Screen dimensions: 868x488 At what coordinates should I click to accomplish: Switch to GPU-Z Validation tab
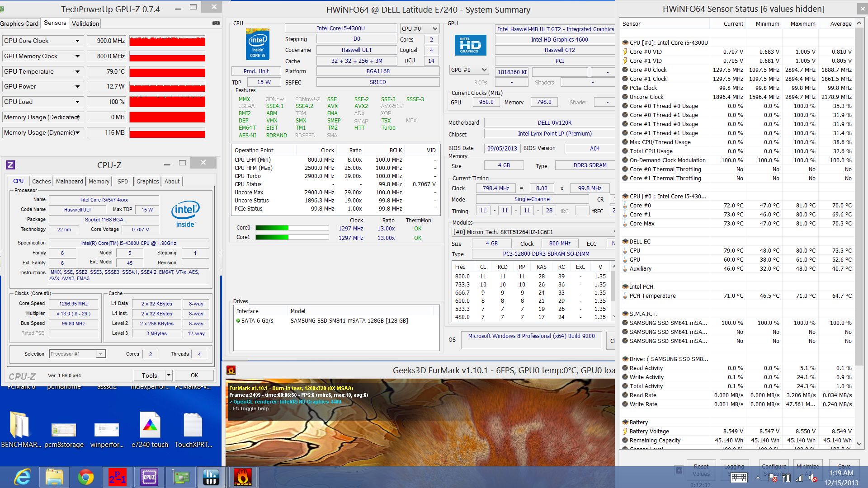(85, 23)
